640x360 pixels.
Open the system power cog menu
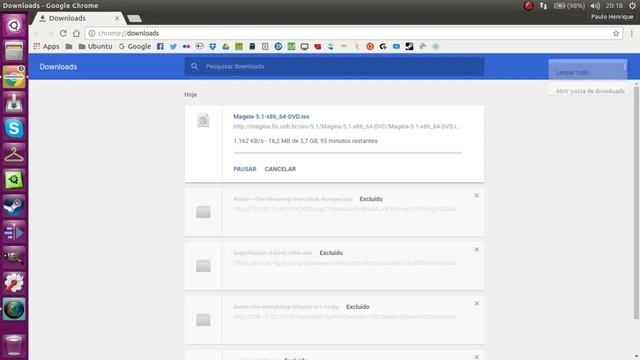pyautogui.click(x=632, y=6)
